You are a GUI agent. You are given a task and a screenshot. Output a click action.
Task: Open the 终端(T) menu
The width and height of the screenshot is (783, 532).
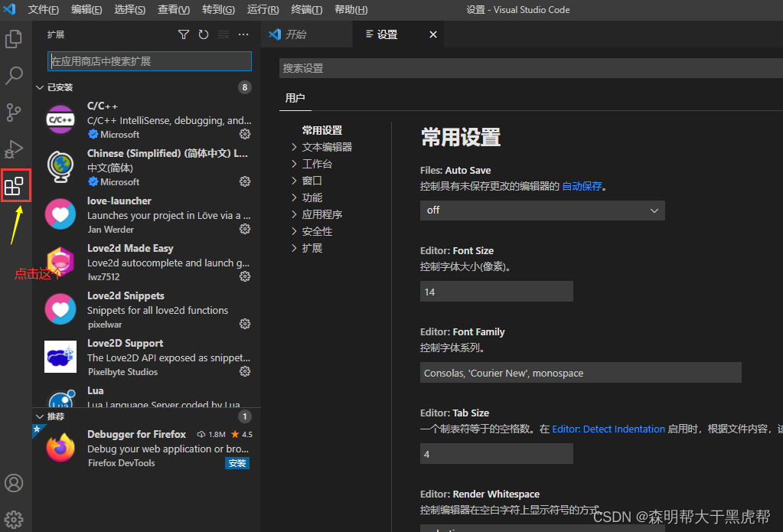[306, 10]
